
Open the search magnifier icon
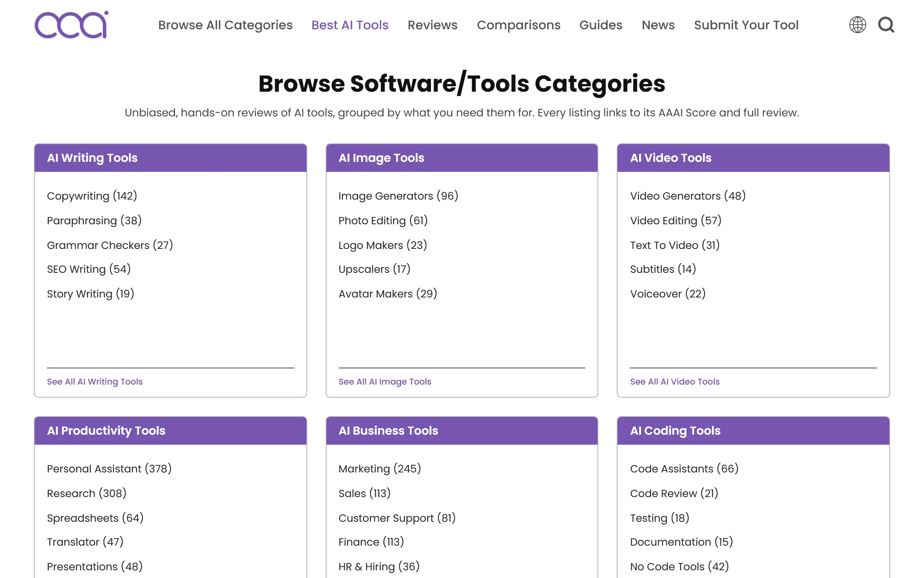[x=886, y=25]
